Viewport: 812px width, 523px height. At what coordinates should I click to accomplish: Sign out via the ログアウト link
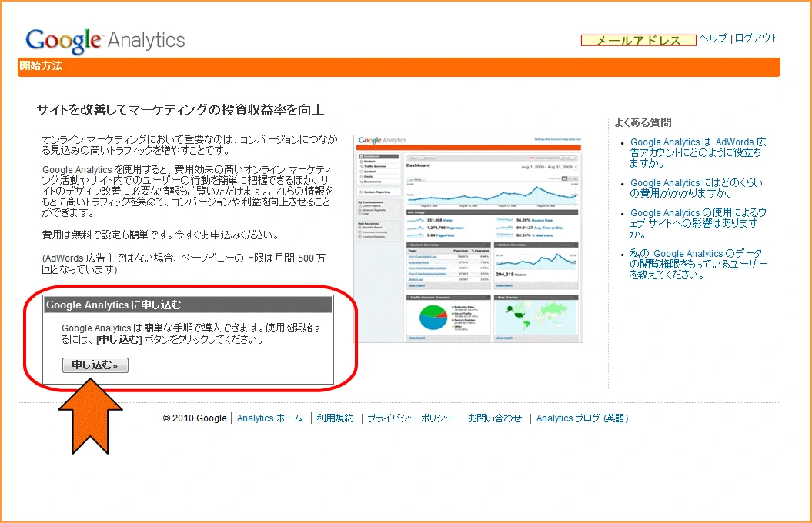click(x=756, y=38)
